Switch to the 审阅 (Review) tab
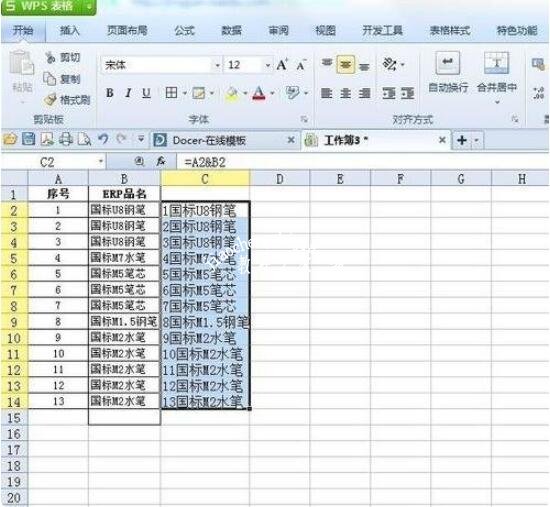Viewport: 550px width, 507px height. pos(279,31)
